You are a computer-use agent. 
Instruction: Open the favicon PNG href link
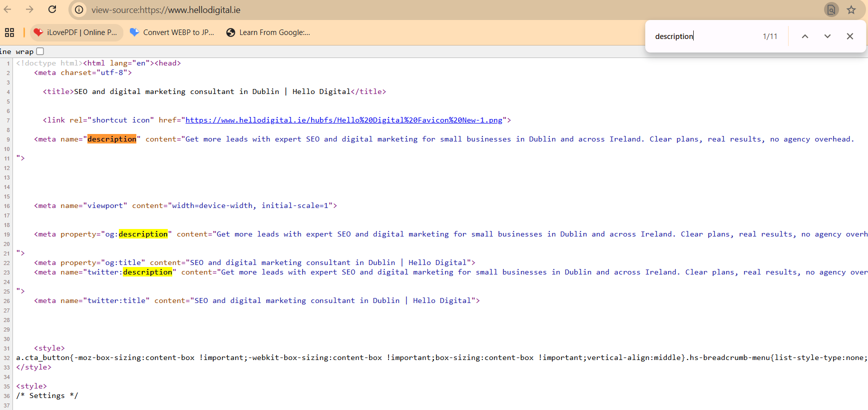(344, 120)
